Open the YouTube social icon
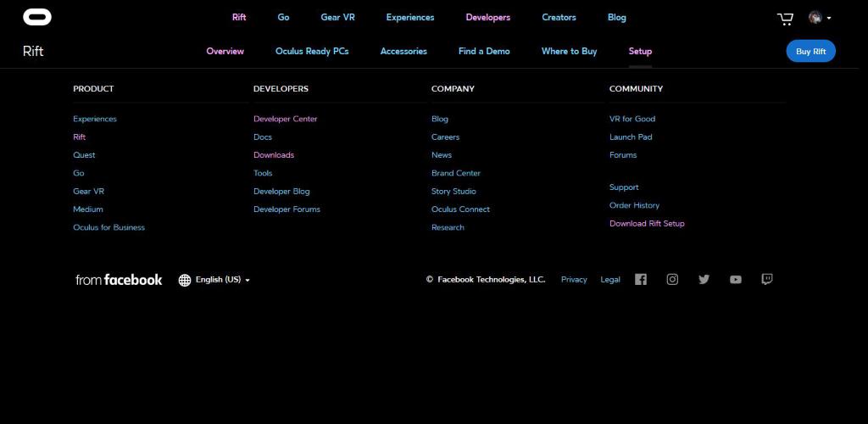 [735, 280]
